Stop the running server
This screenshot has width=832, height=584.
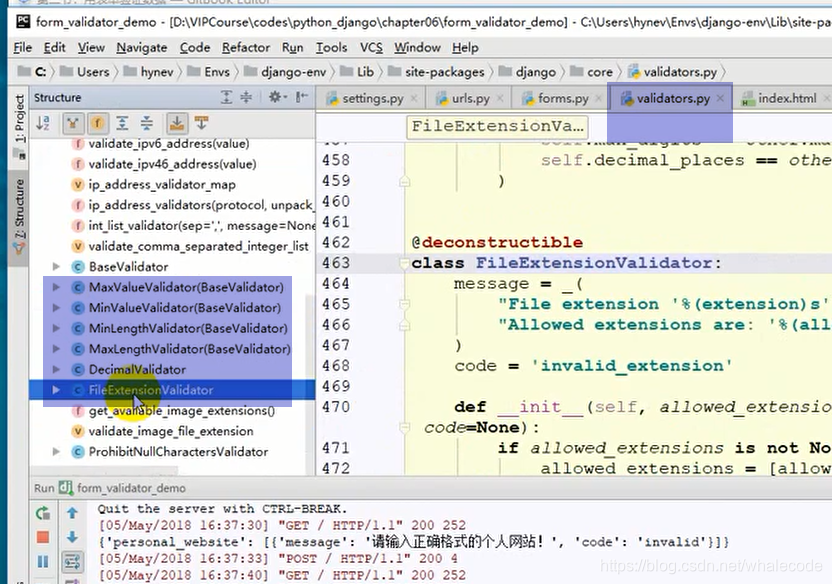point(43,537)
